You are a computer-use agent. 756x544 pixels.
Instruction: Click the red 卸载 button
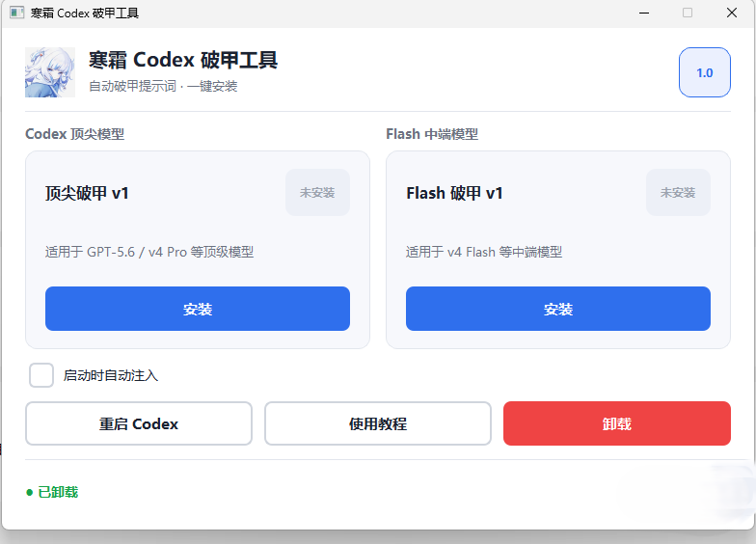(617, 423)
